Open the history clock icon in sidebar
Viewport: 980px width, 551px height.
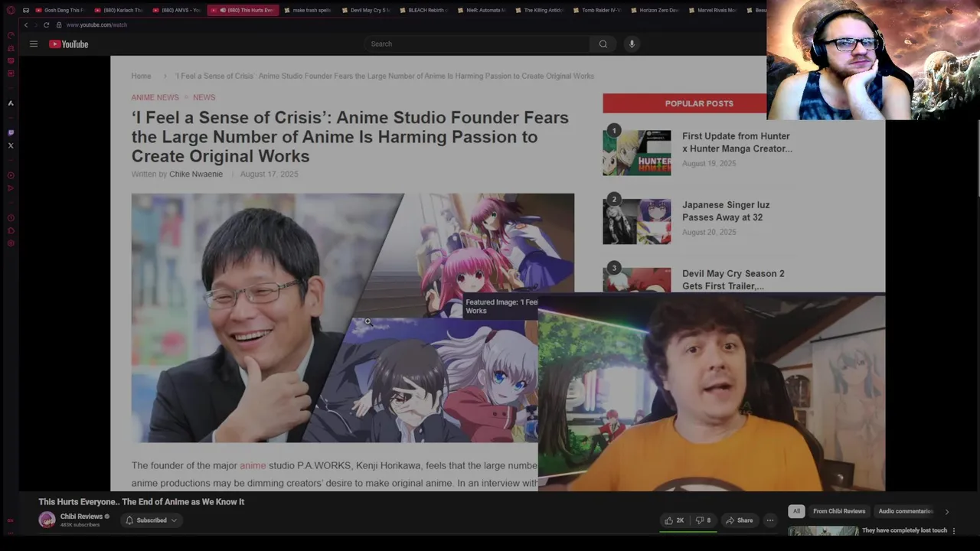point(11,217)
